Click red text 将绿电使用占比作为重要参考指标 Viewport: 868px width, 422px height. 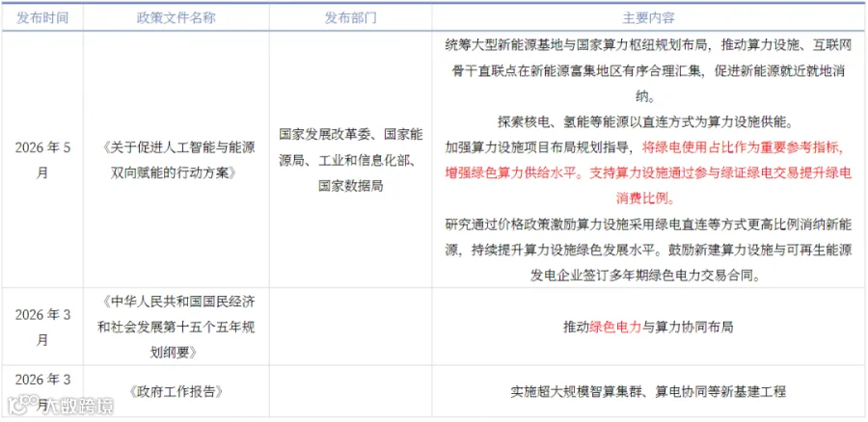[x=744, y=147]
